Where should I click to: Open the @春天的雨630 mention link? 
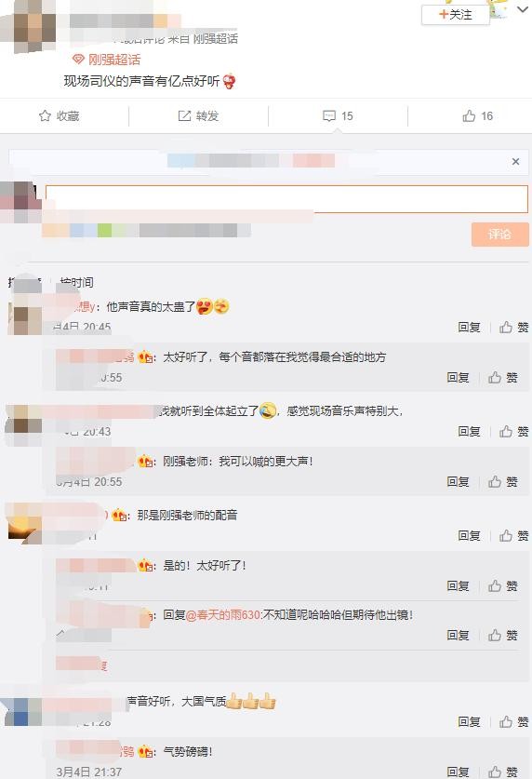pos(223,615)
